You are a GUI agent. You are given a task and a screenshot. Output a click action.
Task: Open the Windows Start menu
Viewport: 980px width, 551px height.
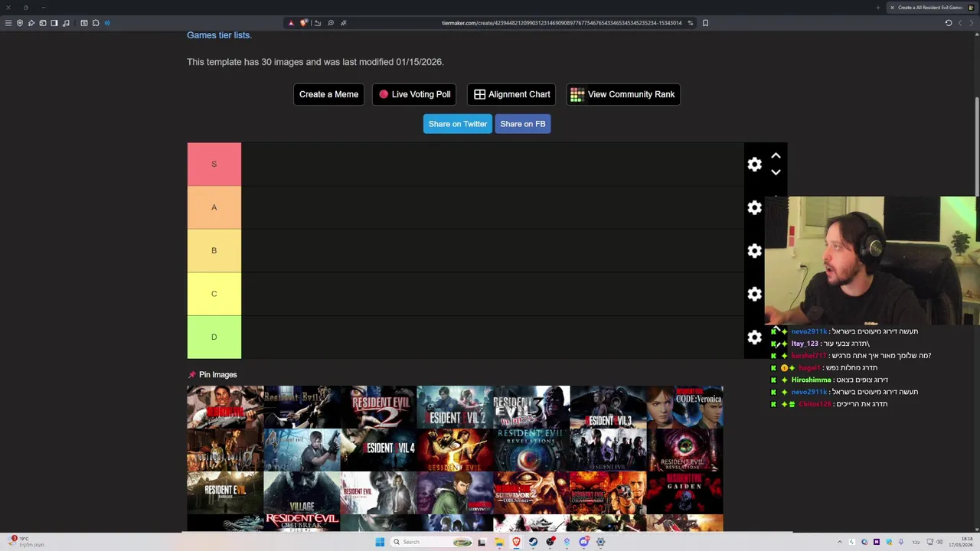point(380,542)
